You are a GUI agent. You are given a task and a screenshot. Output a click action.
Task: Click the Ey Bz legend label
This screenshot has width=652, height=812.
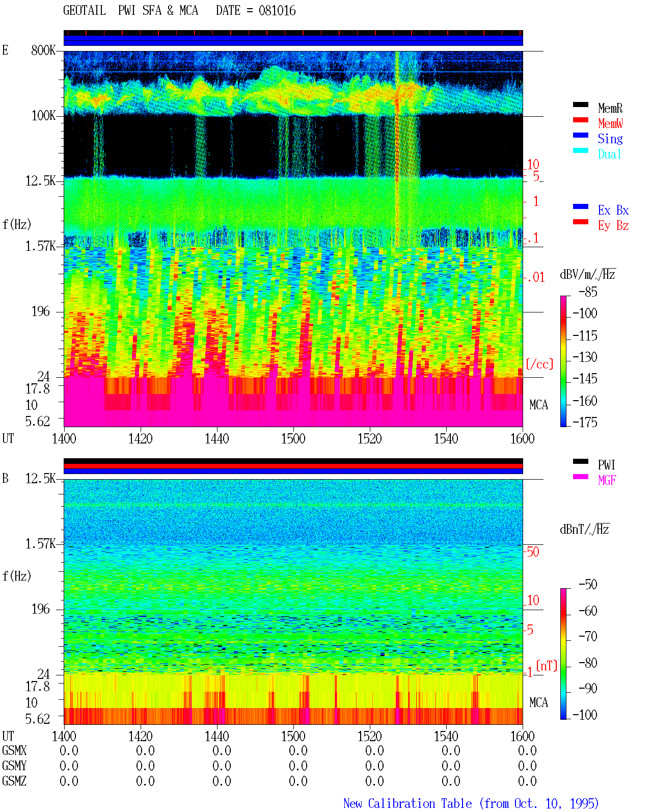point(613,225)
